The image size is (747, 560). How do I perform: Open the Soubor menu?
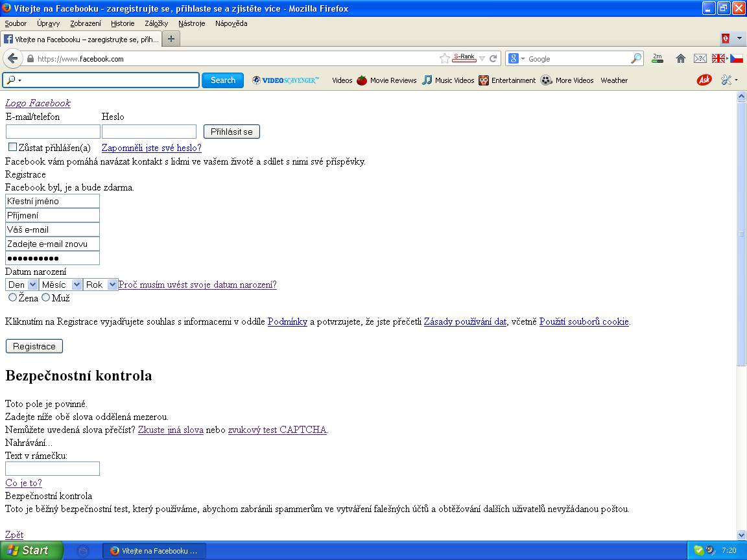click(16, 23)
